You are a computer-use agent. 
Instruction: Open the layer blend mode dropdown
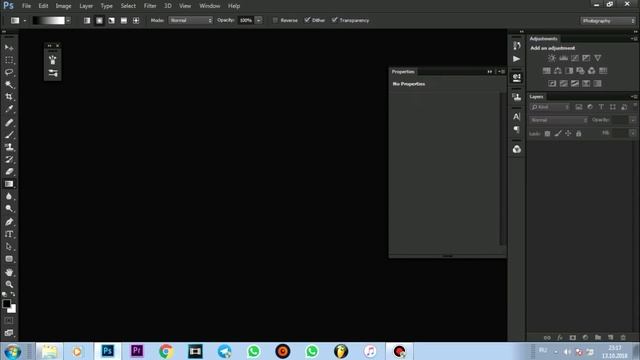click(x=559, y=120)
